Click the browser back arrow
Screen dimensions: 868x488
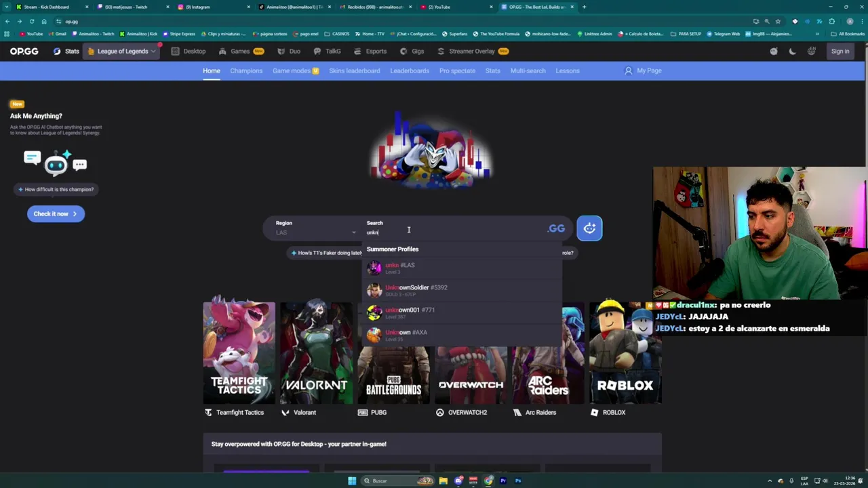click(7, 21)
